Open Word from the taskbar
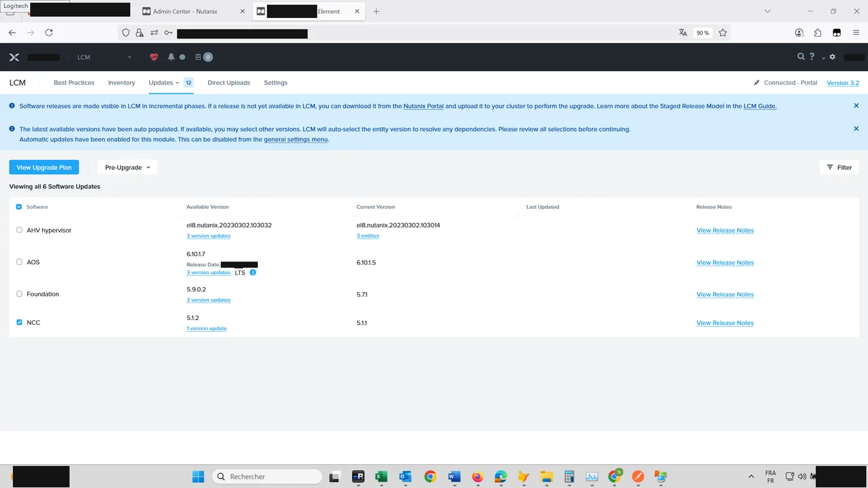 (x=454, y=476)
